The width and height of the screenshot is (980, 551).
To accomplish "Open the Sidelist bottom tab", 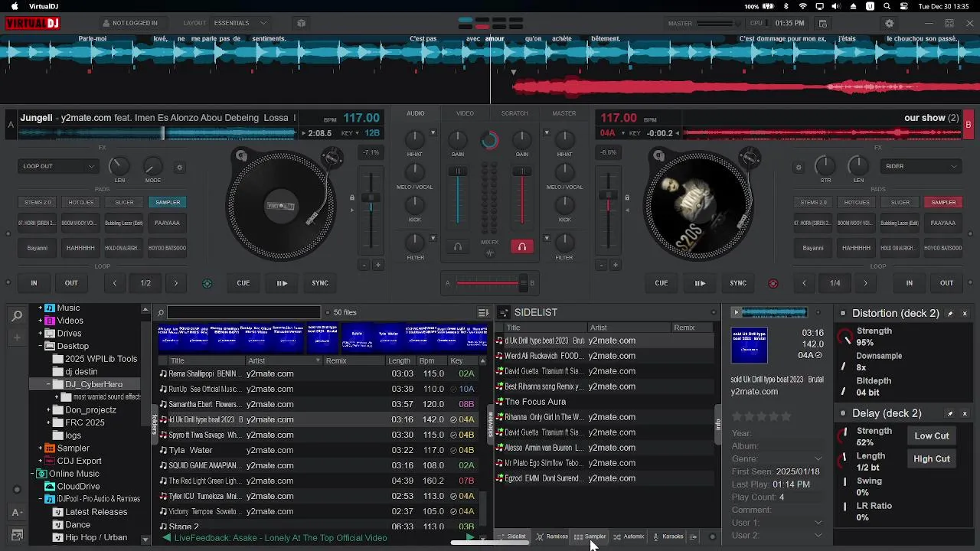I will (x=512, y=536).
